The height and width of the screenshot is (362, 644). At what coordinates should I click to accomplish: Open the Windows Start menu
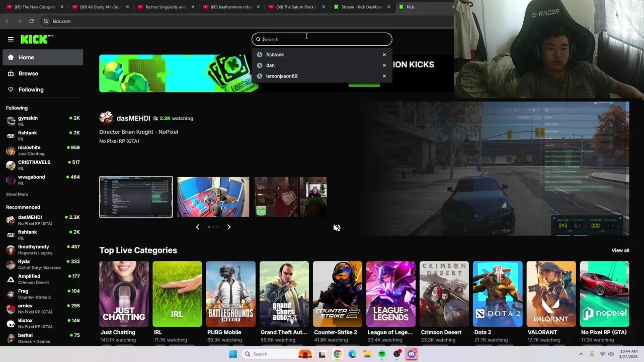coord(232,354)
